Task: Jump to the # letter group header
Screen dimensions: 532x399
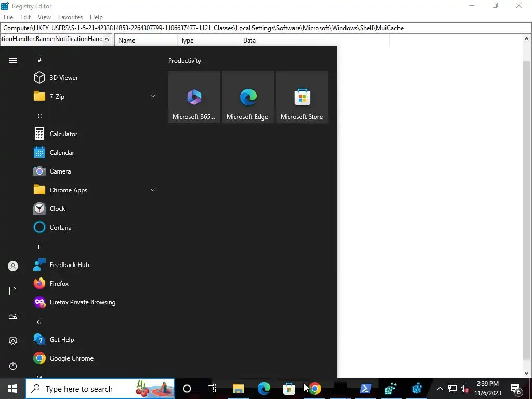Action: point(39,60)
